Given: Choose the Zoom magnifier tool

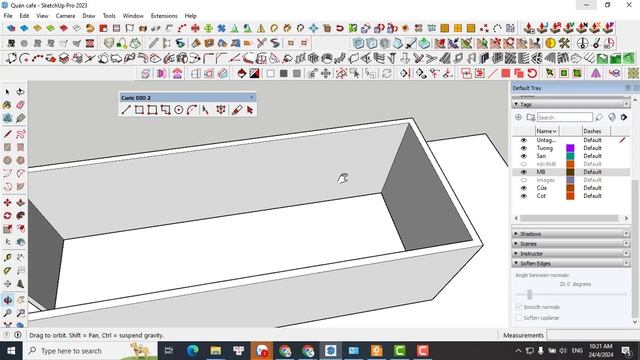Looking at the screenshot, I should tap(7, 313).
